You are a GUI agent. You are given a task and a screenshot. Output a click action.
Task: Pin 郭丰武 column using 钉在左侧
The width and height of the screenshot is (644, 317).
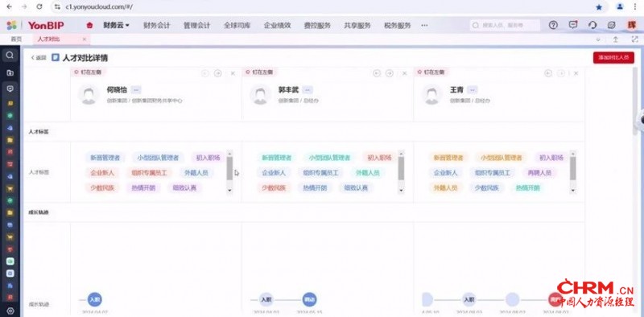click(x=258, y=72)
